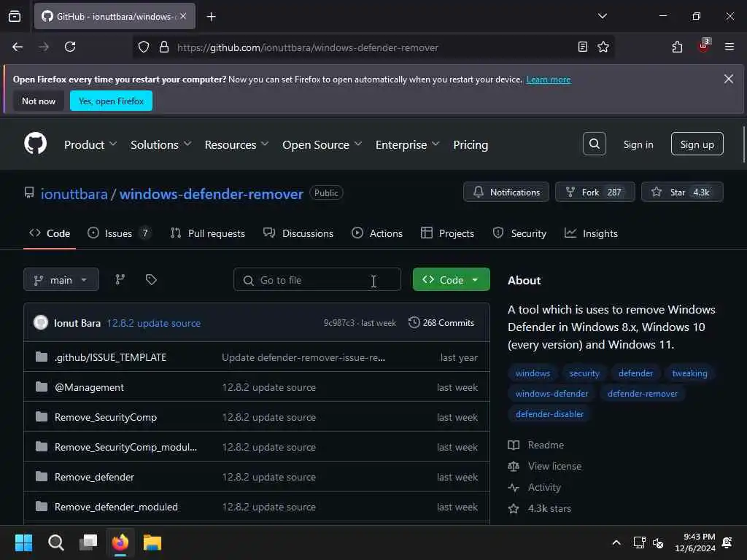This screenshot has width=747, height=560.
Task: Expand the Resources menu
Action: click(236, 144)
